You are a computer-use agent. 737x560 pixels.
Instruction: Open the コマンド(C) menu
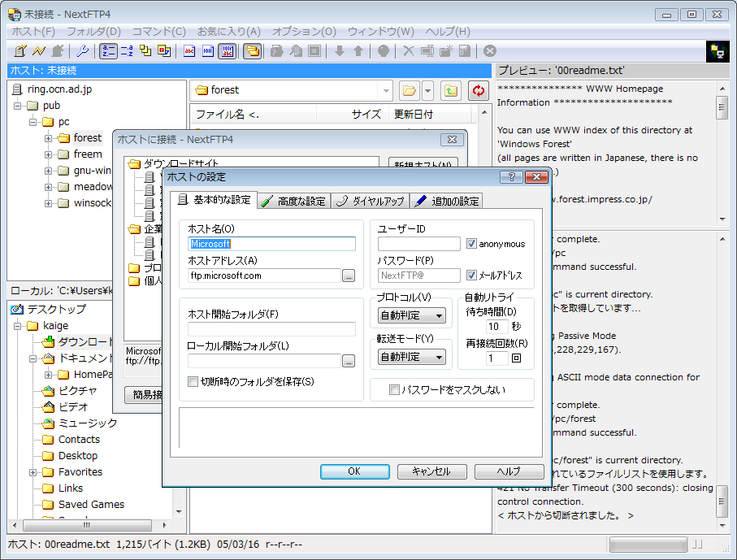pyautogui.click(x=159, y=32)
